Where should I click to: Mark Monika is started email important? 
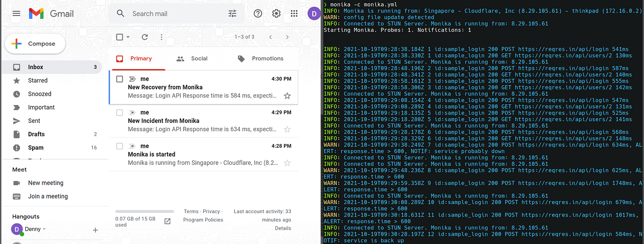132,146
